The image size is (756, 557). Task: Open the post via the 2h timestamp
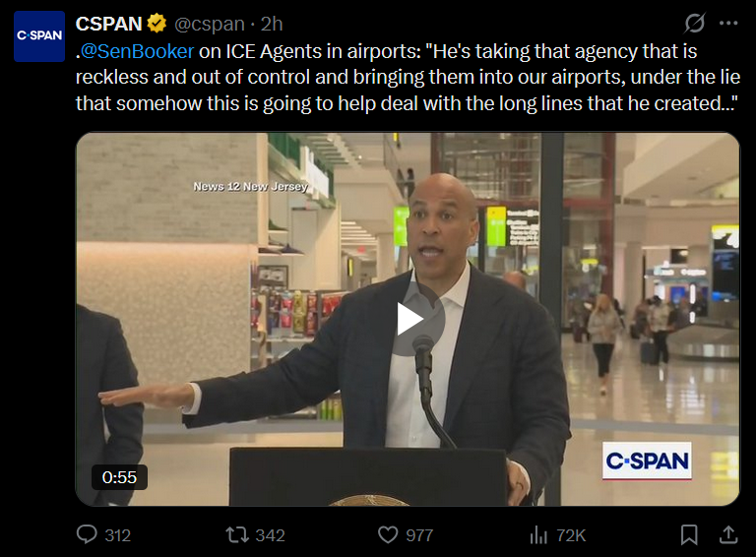(272, 24)
